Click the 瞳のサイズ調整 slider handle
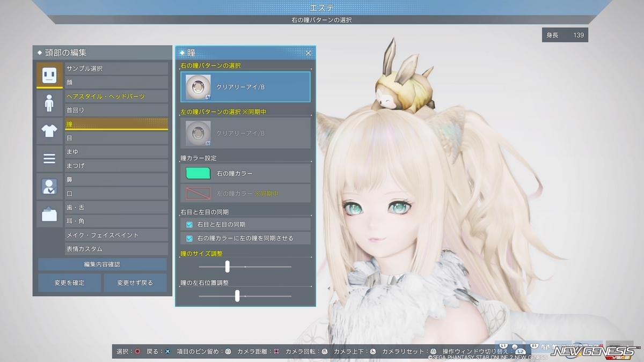Screen dimensions: 644x362 click(228, 267)
